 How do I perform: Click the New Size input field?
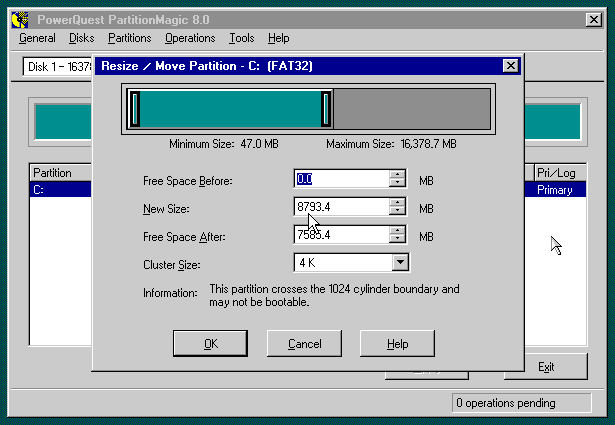[x=342, y=207]
